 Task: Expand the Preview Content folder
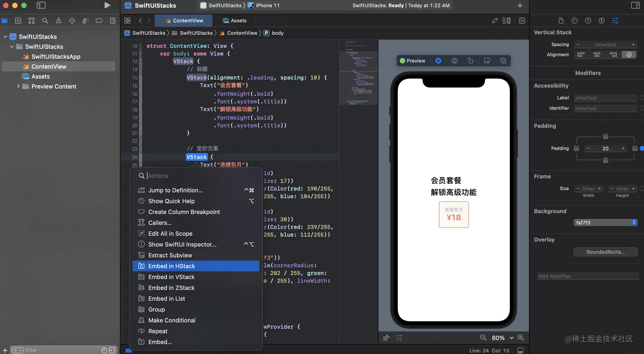[18, 86]
